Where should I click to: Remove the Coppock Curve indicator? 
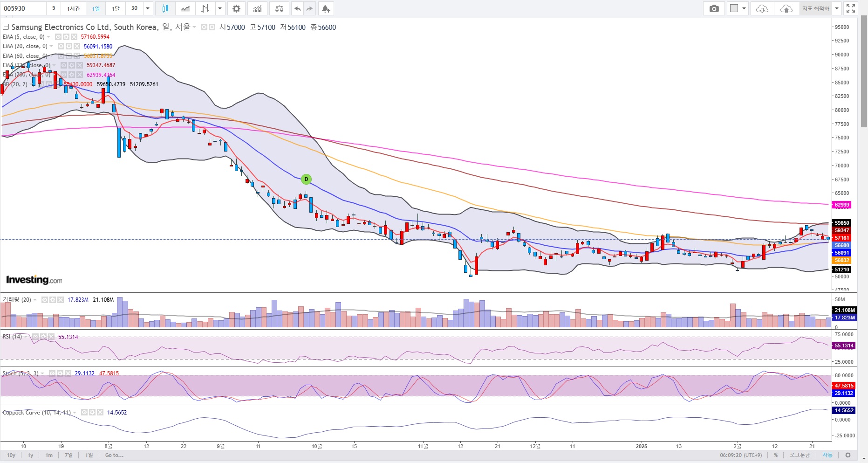(100, 413)
